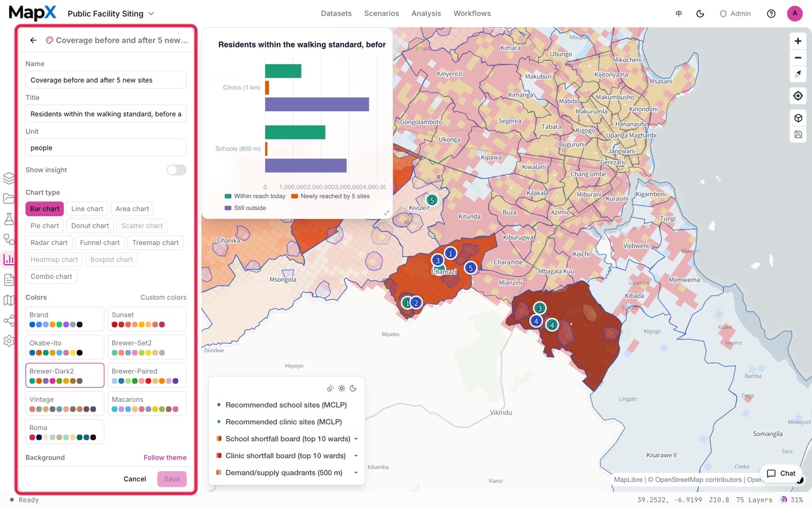Select the Treemap chart type
This screenshot has height=508, width=812.
click(x=156, y=243)
